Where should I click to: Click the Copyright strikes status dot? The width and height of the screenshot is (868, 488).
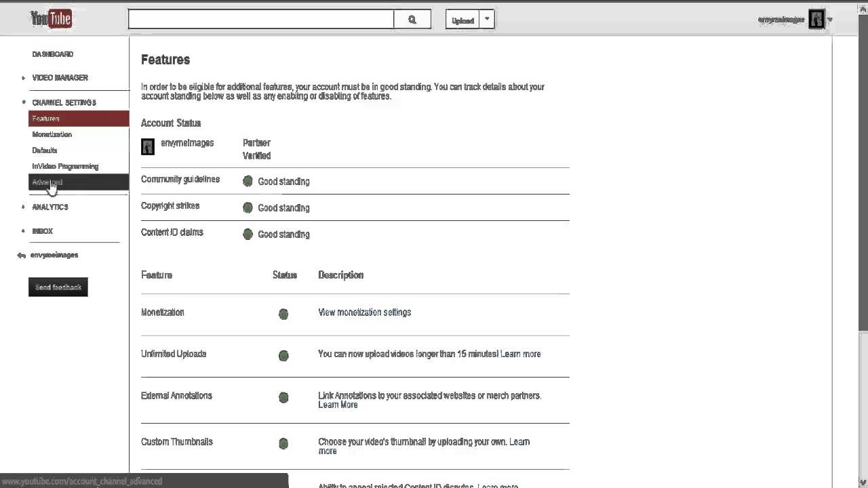tap(248, 207)
